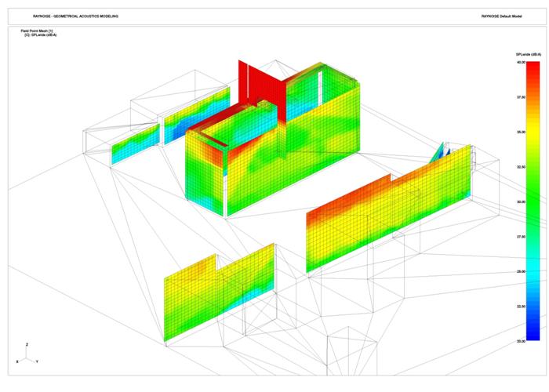Select the small wireframe cube at bottom
The width and height of the screenshot is (549, 392).
349,357
